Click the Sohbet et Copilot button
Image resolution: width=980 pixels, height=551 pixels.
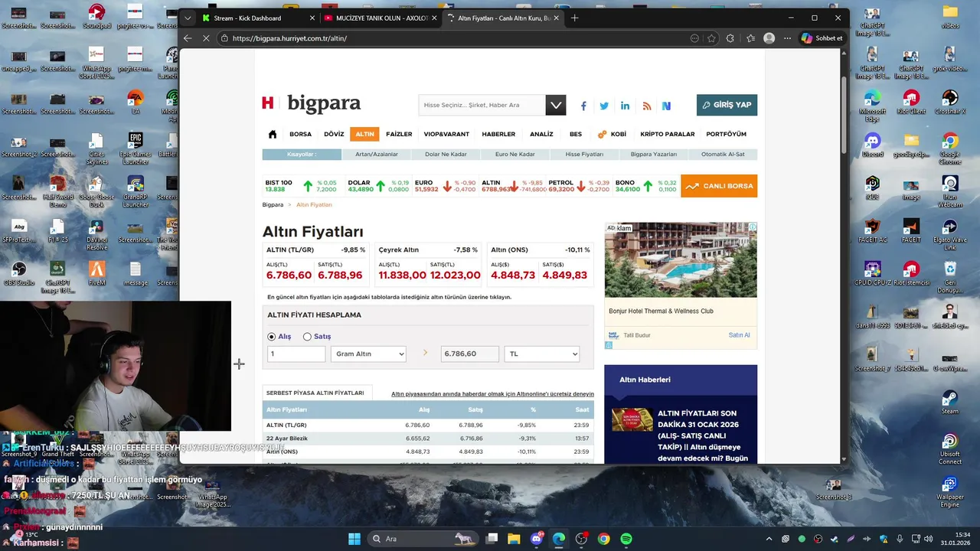822,38
